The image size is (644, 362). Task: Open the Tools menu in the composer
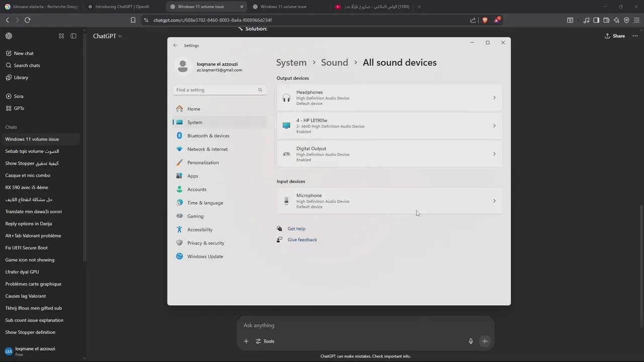tap(265, 341)
